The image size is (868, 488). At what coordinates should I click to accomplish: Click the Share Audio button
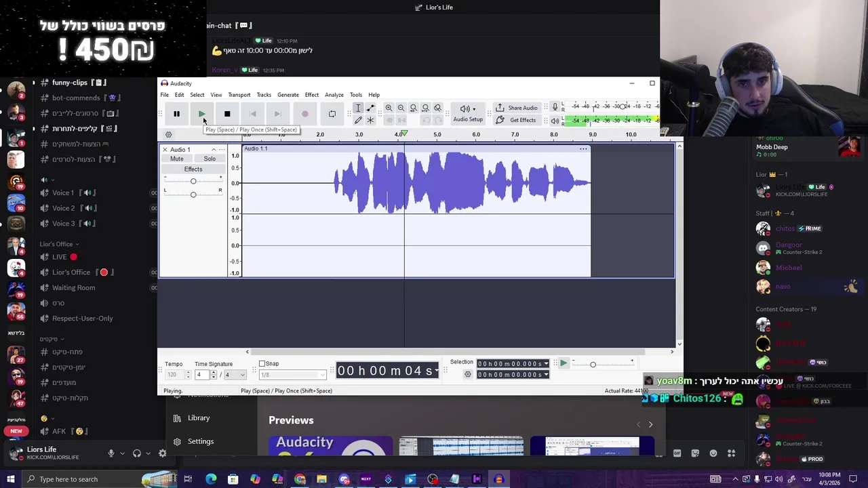[517, 108]
